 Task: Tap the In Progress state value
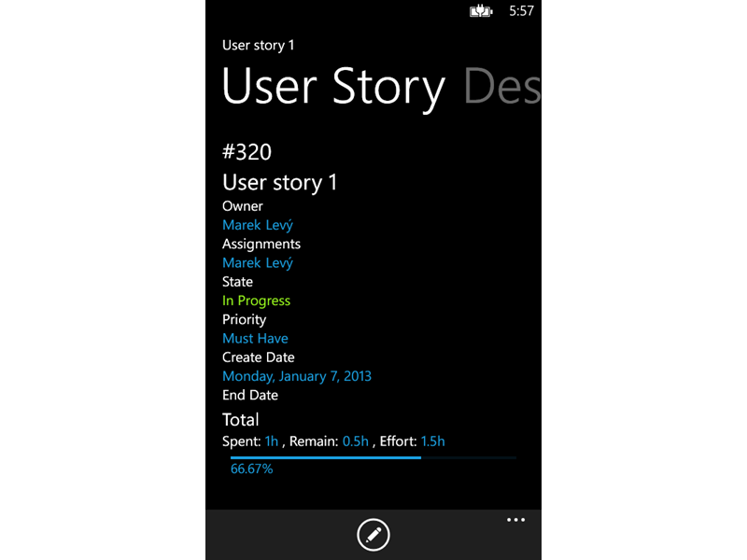pos(256,301)
